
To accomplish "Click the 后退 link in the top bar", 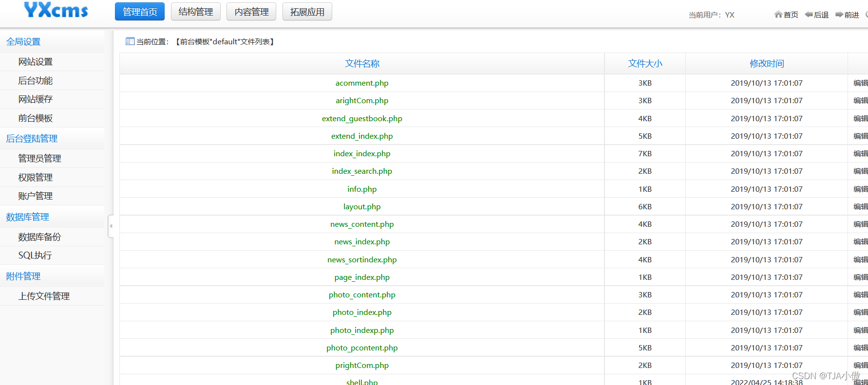I will pos(821,15).
